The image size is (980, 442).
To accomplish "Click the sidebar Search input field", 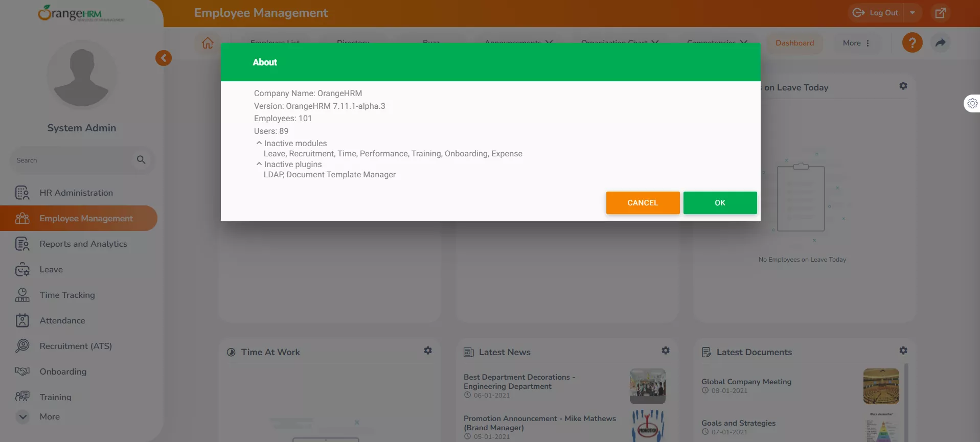I will (x=72, y=160).
